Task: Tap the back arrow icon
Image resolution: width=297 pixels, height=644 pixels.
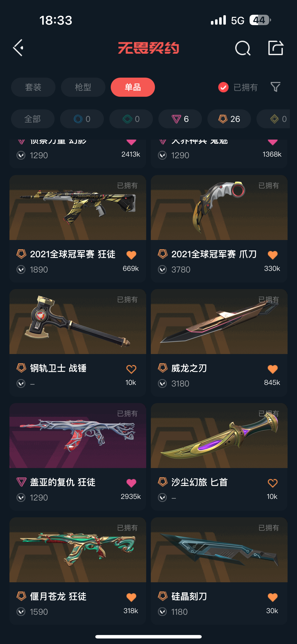Action: tap(18, 47)
